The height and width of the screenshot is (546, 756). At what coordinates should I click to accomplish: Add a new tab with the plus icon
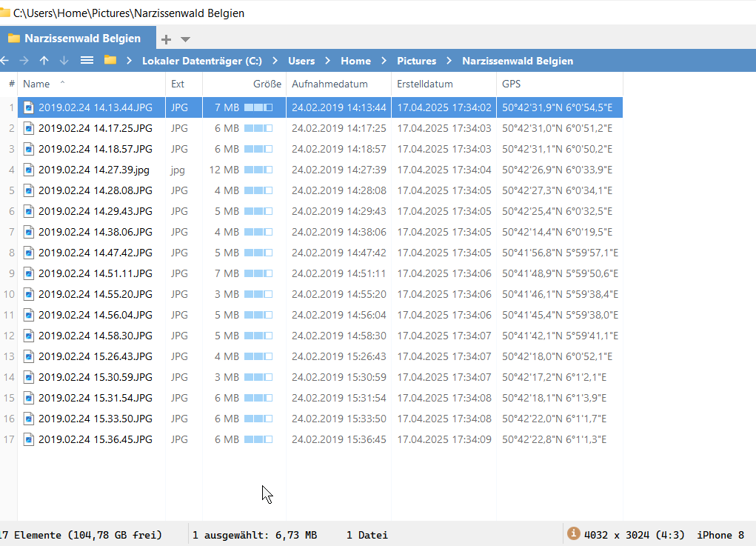pos(167,39)
